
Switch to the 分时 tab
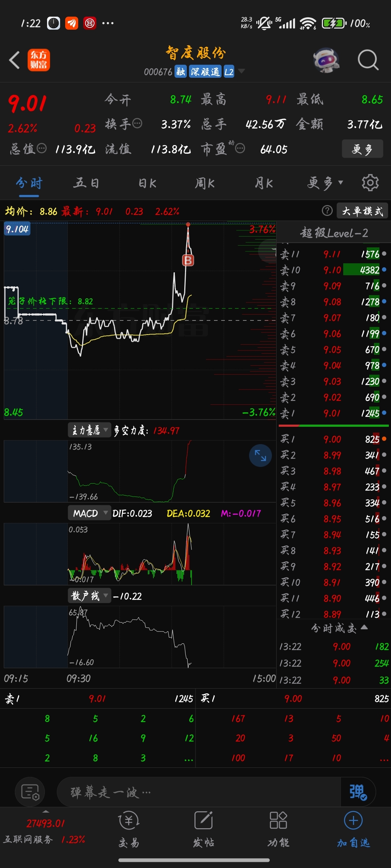(29, 183)
